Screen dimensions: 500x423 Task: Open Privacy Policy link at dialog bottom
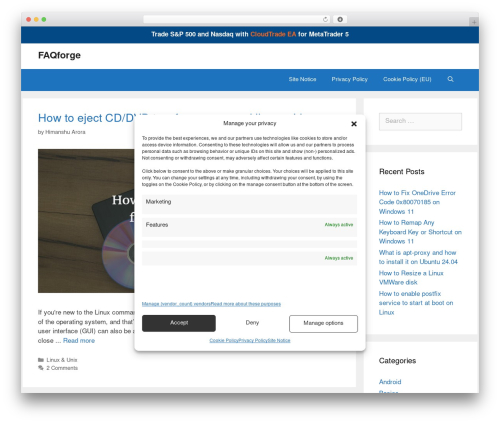pyautogui.click(x=253, y=340)
